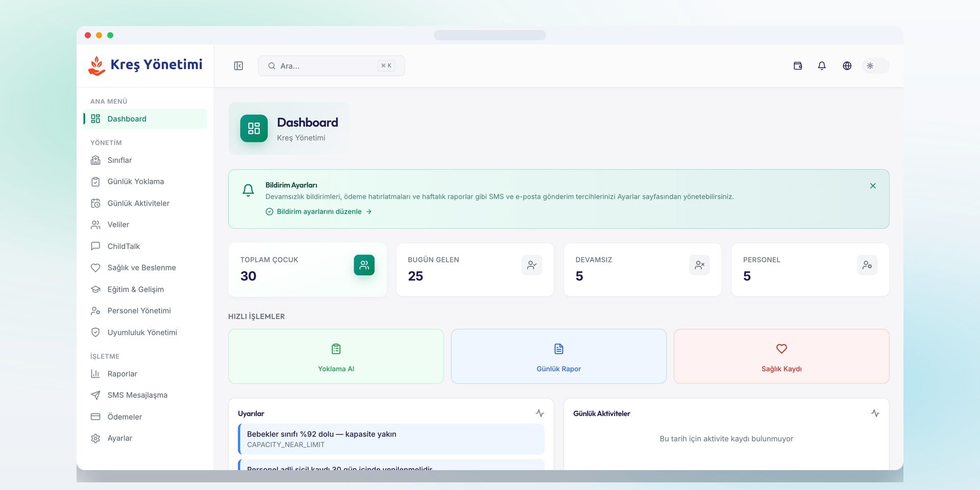Click the Personel Yönetimi user-gear sidebar icon

(x=95, y=311)
